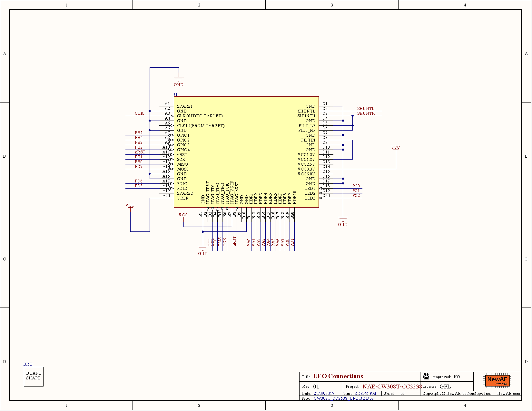Image resolution: width=532 pixels, height=411 pixels.
Task: Select the GND symbol below pin B1
Action: coord(203,250)
